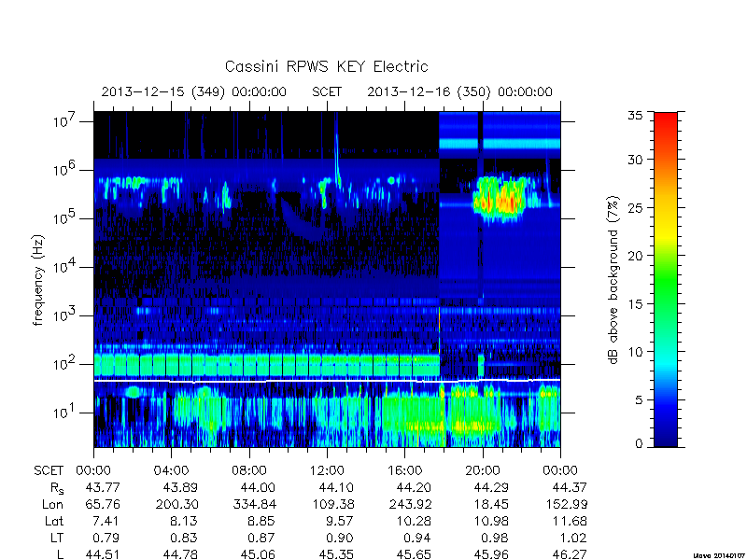Select the start date '2013-12-15 (349) 00:00:00'

point(194,91)
